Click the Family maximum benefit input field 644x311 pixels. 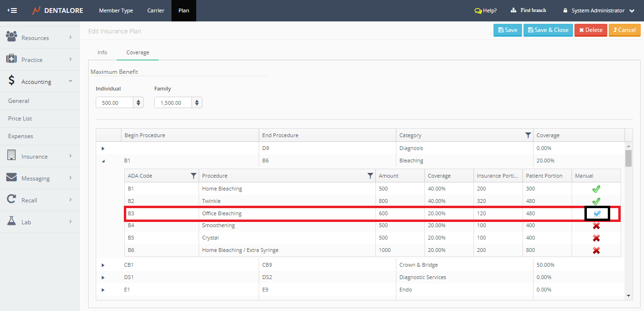click(173, 102)
